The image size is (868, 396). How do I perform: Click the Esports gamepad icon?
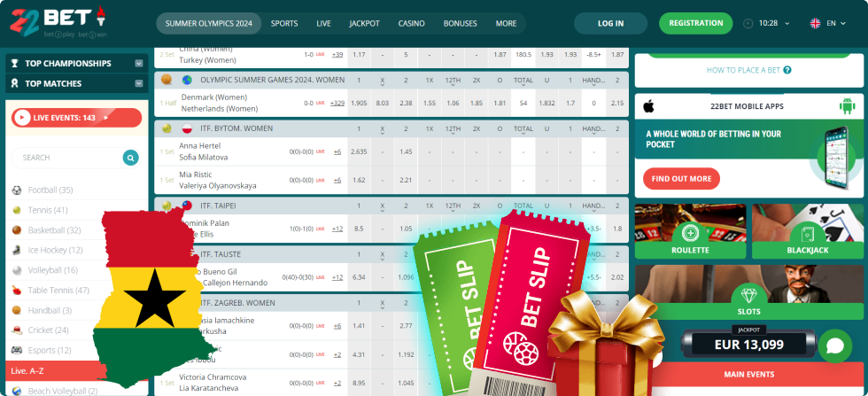(x=17, y=350)
